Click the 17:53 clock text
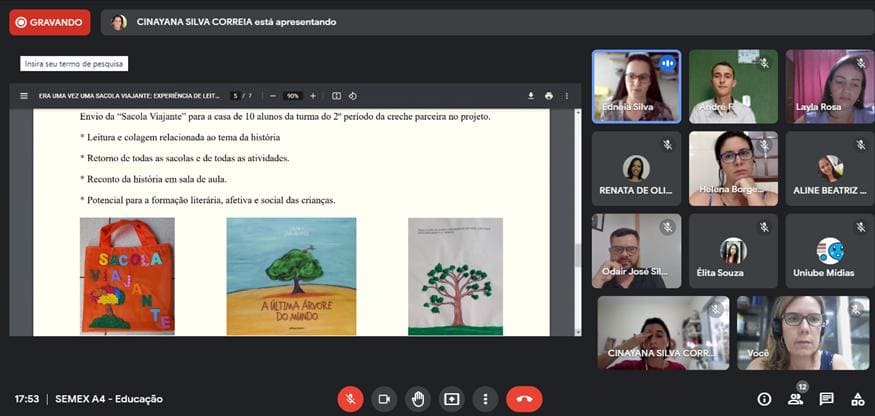 27,399
